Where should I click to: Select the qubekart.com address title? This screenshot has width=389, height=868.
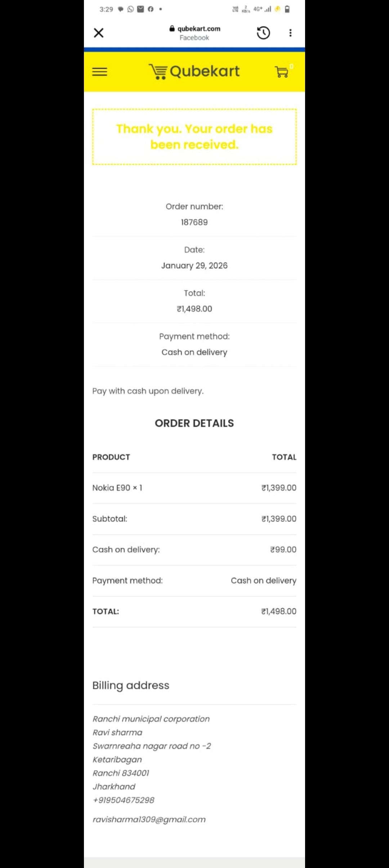tap(199, 28)
